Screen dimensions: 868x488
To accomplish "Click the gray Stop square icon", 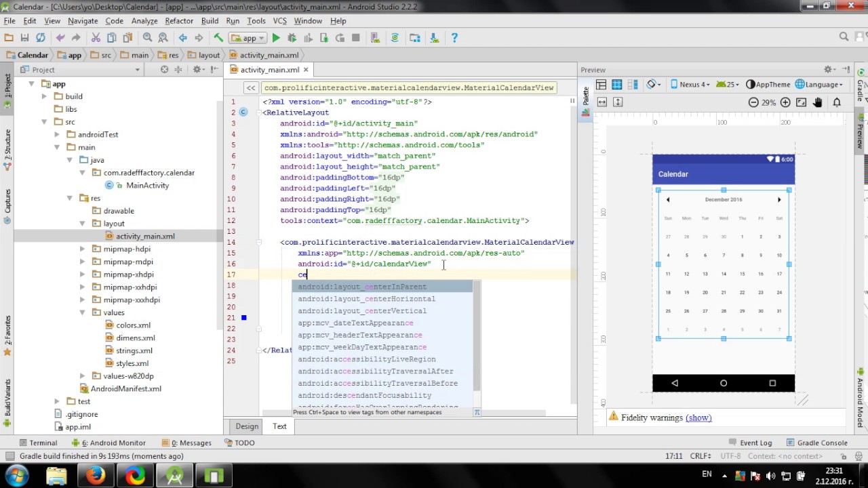I will [355, 38].
